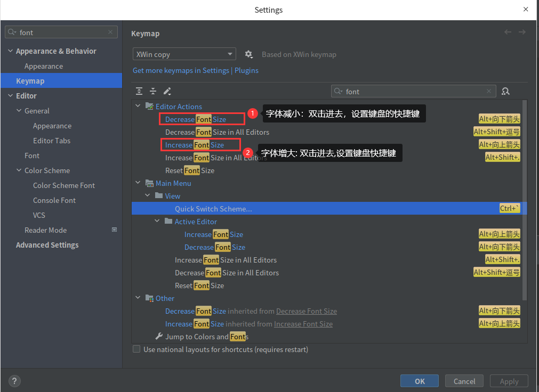The image size is (539, 392).
Task: Open Find Actions by Shortcut icon
Action: pos(505,91)
